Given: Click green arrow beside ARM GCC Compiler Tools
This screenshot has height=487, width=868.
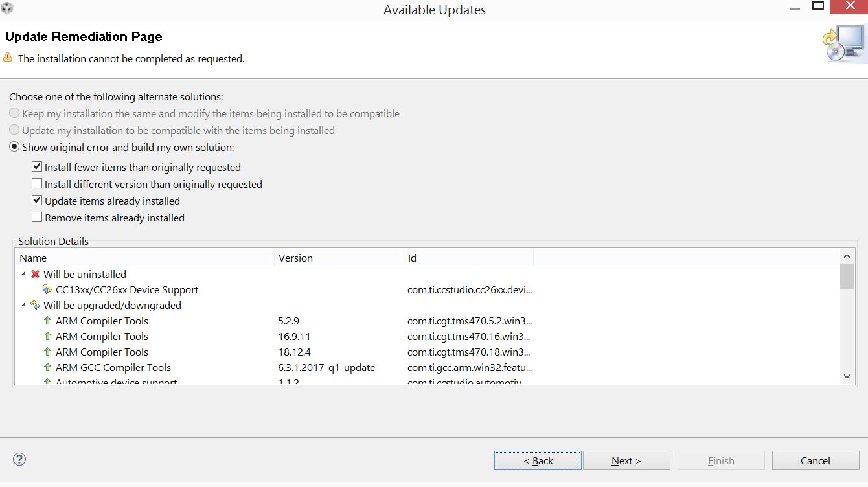Looking at the screenshot, I should (47, 368).
